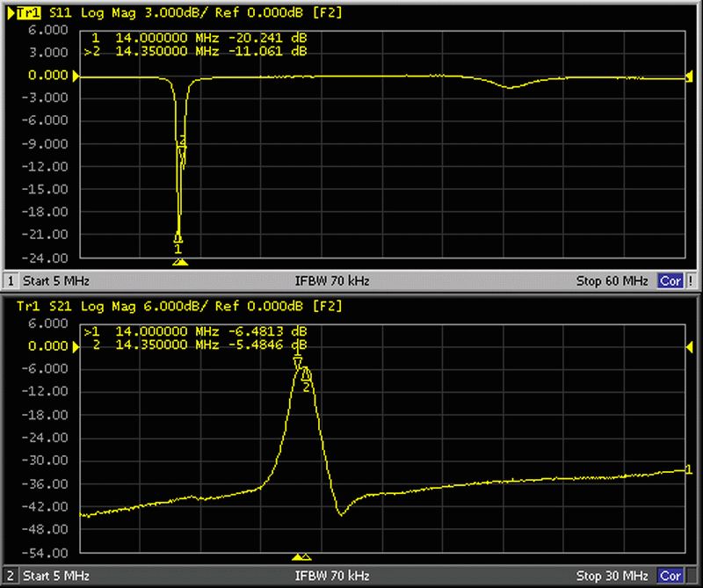
Task: Click the Stop 60 MHz field
Action: click(612, 281)
